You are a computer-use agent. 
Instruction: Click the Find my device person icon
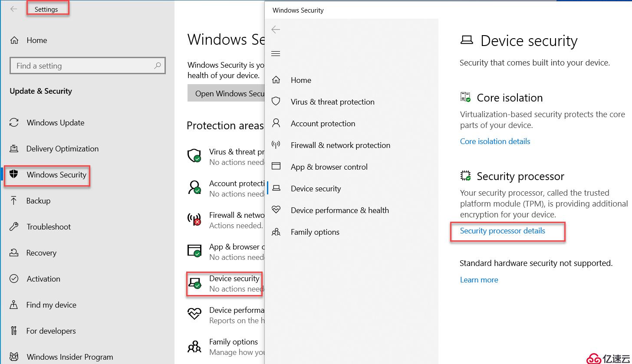click(14, 305)
